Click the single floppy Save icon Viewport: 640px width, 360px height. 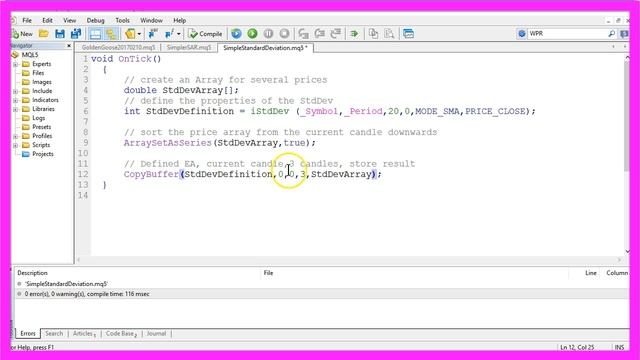pos(60,34)
